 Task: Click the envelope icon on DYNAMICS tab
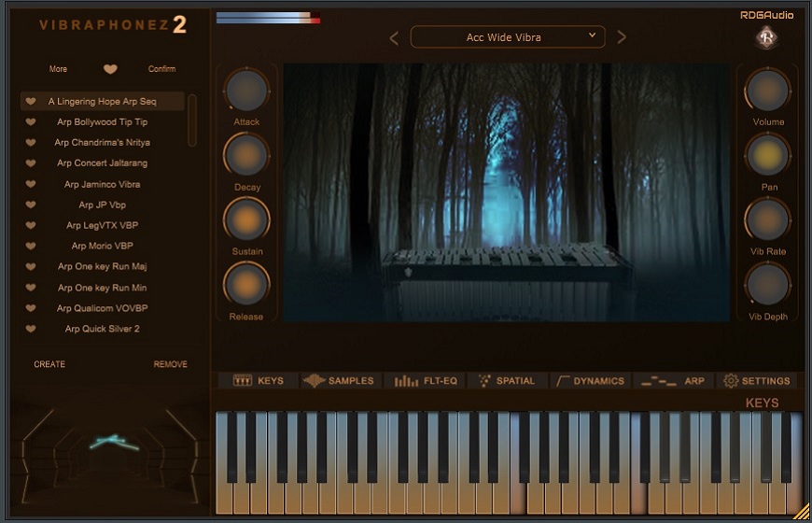(x=563, y=381)
